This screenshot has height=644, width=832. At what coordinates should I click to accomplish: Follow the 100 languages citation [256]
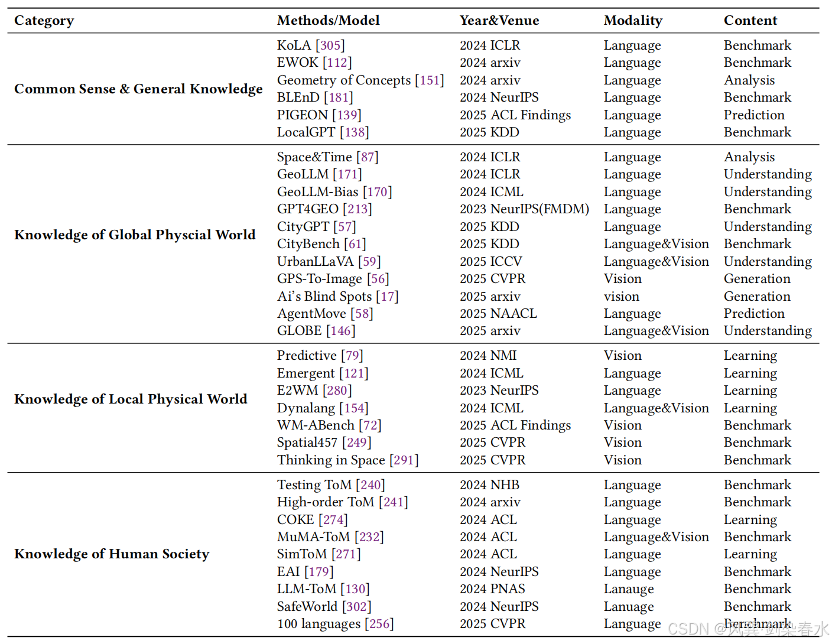[x=379, y=624]
